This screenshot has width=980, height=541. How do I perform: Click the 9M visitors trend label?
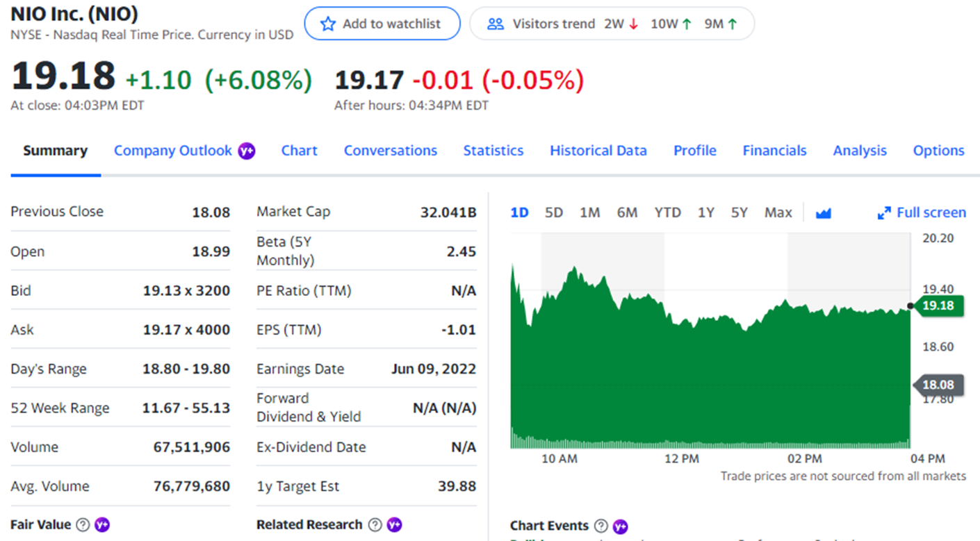[x=714, y=24]
